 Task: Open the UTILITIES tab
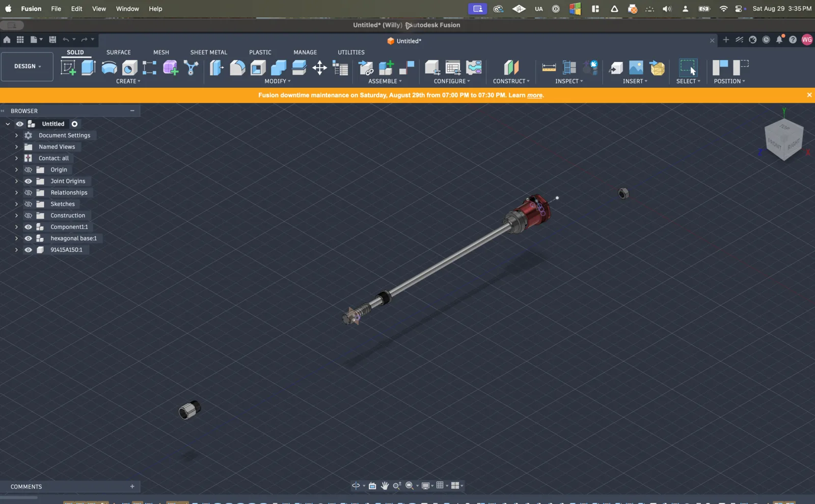point(351,52)
